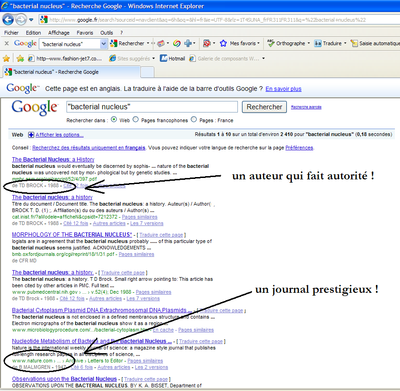Click the Orthographe spell-check button

pyautogui.click(x=287, y=43)
